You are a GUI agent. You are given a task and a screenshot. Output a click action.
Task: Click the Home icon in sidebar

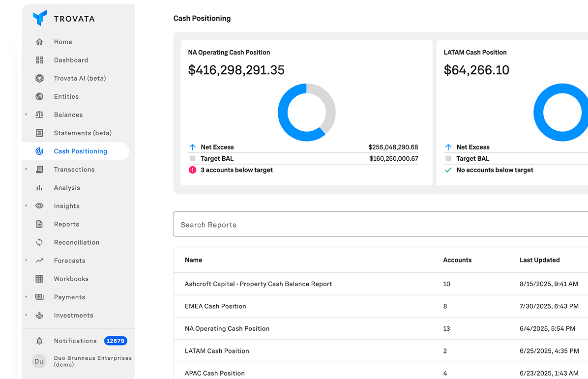[39, 42]
